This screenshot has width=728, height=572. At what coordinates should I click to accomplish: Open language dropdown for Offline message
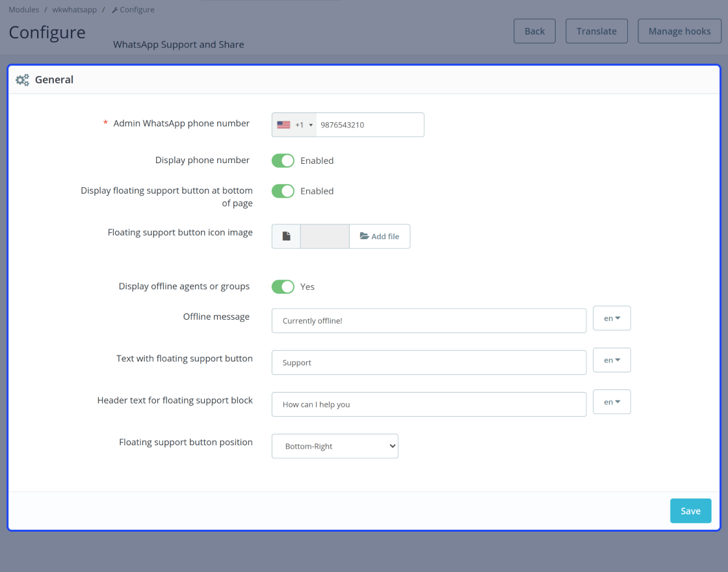click(x=612, y=318)
